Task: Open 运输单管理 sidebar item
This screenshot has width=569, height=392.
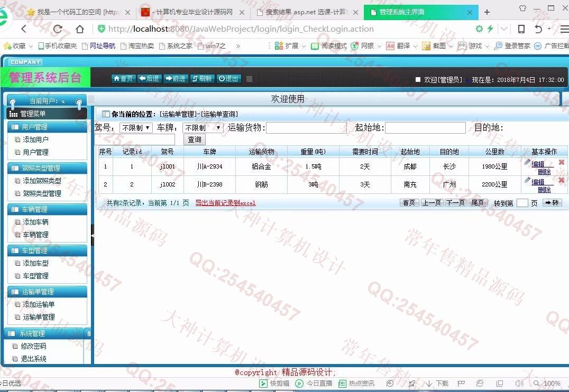Action: tap(39, 318)
